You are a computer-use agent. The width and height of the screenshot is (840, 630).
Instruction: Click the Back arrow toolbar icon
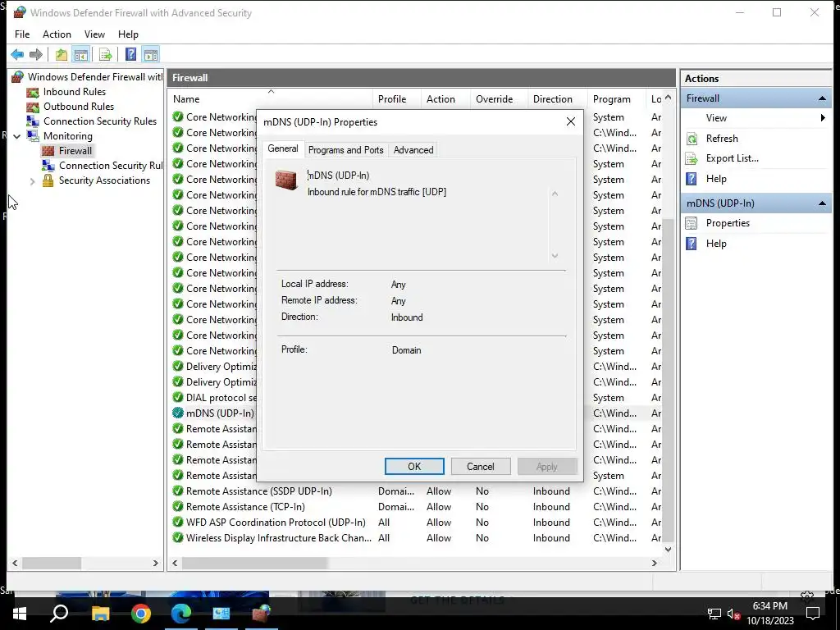(x=17, y=54)
